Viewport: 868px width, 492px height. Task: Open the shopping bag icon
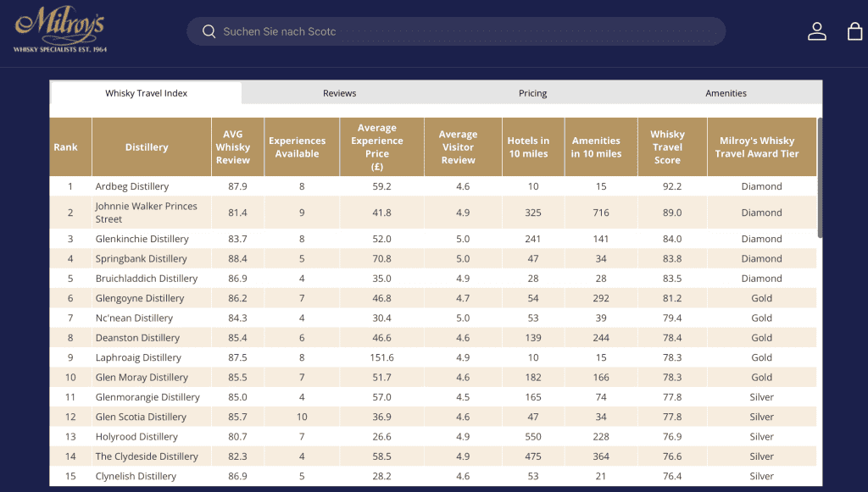point(854,31)
